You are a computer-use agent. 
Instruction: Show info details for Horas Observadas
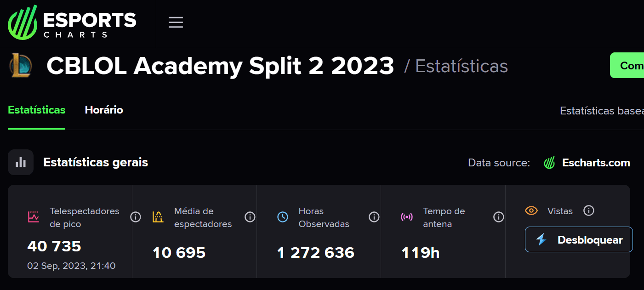[x=374, y=217]
